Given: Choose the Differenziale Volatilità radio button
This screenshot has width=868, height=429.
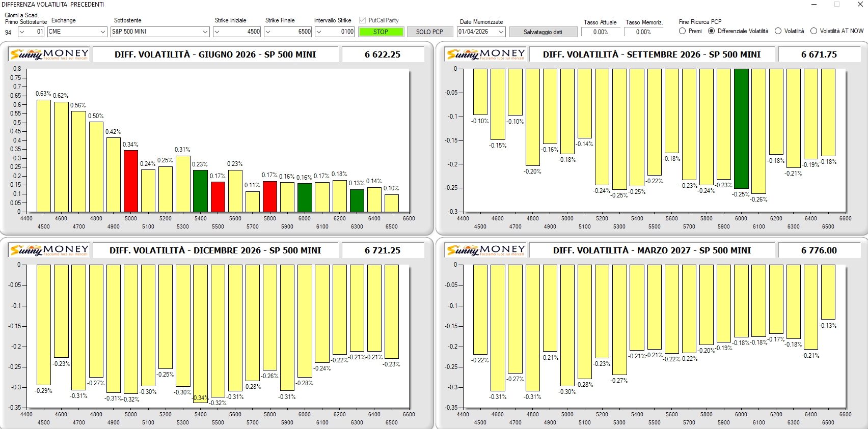Looking at the screenshot, I should click(x=711, y=31).
